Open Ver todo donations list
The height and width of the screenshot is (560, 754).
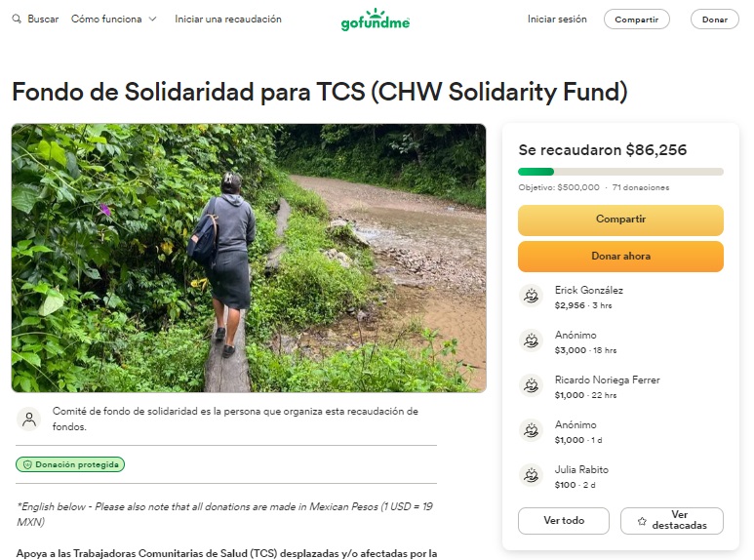pyautogui.click(x=564, y=521)
